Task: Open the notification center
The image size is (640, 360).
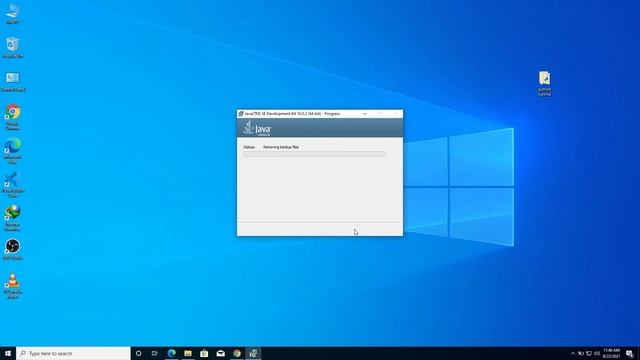Action: 630,353
